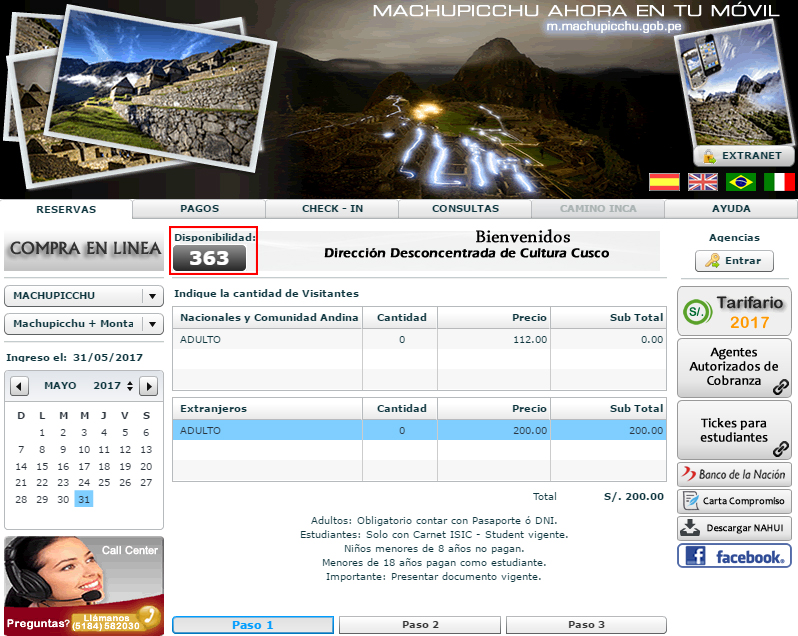The height and width of the screenshot is (636, 798).
Task: Open the AYUDA tab
Action: click(731, 209)
